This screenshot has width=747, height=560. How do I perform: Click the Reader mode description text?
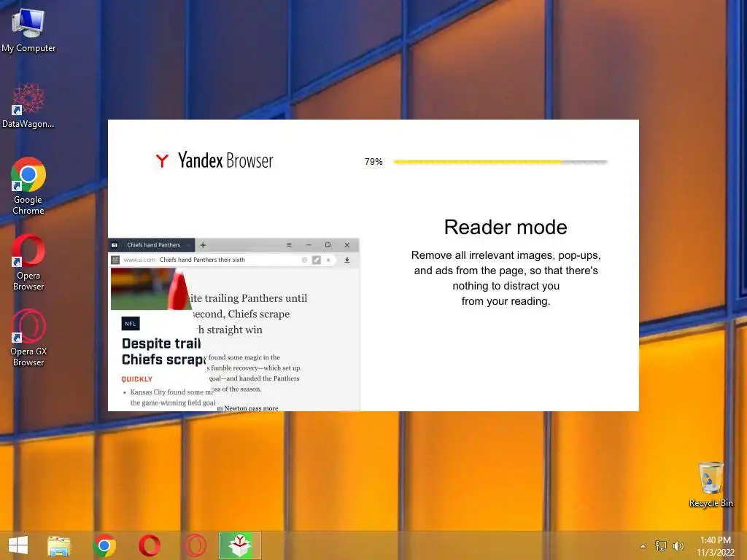pyautogui.click(x=506, y=278)
